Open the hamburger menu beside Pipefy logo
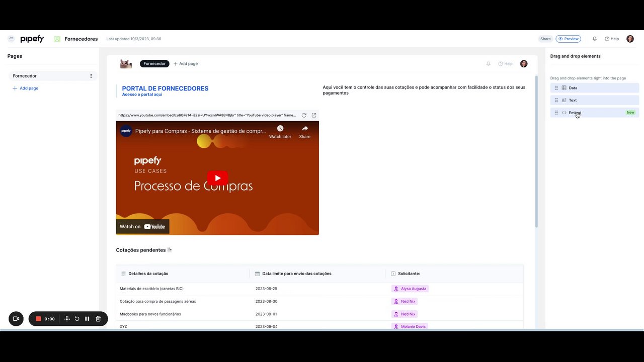Screen dimensions: 644x362 point(11,39)
